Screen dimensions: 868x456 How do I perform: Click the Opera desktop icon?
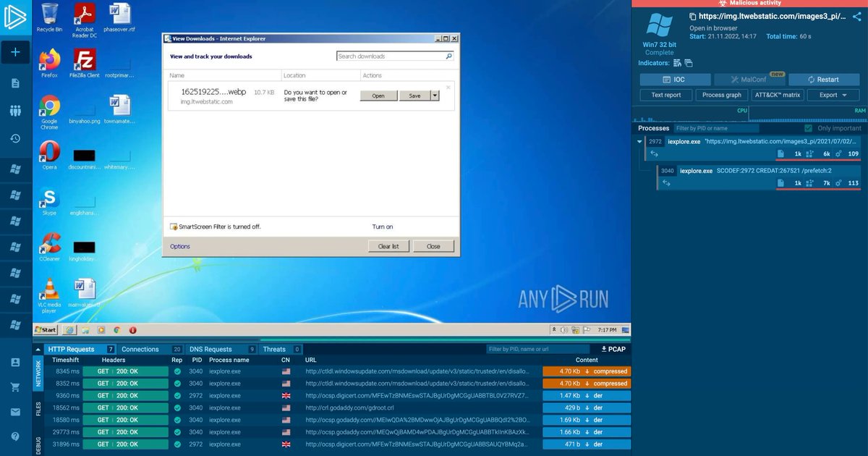click(49, 155)
